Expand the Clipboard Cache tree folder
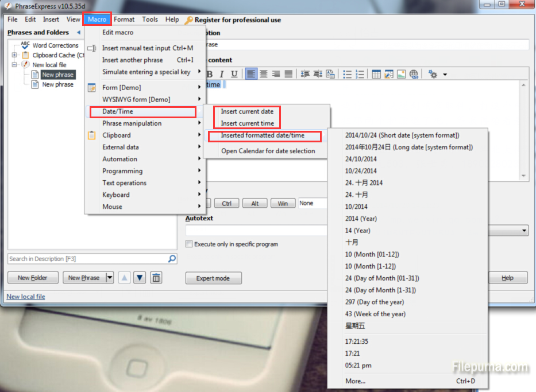 pos(14,55)
